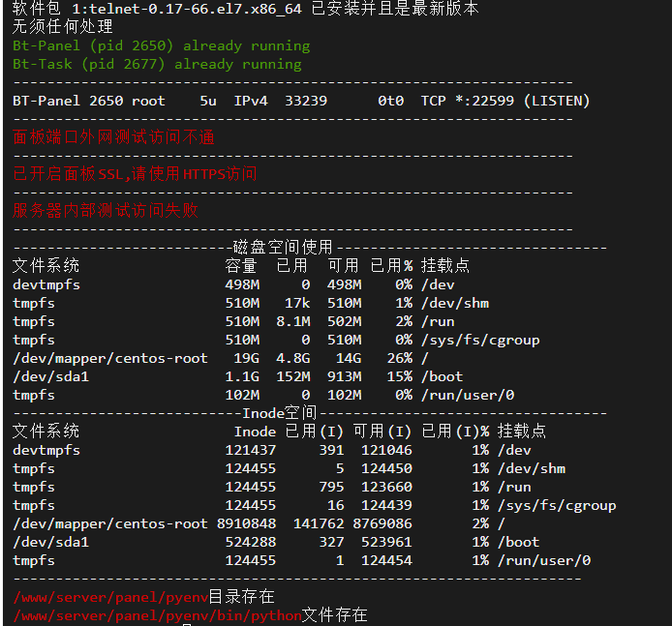The image size is (672, 626).
Task: Click the 'Inode空间' section heading
Action: click(280, 413)
